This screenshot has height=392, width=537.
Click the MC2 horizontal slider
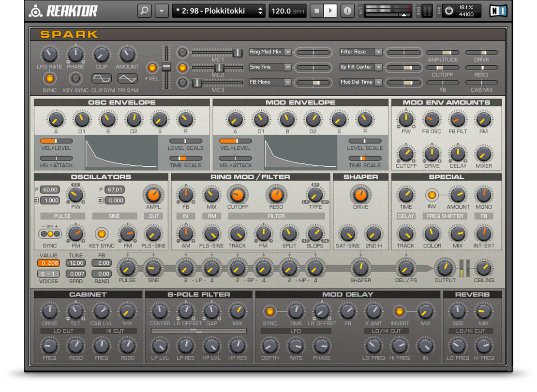[218, 67]
